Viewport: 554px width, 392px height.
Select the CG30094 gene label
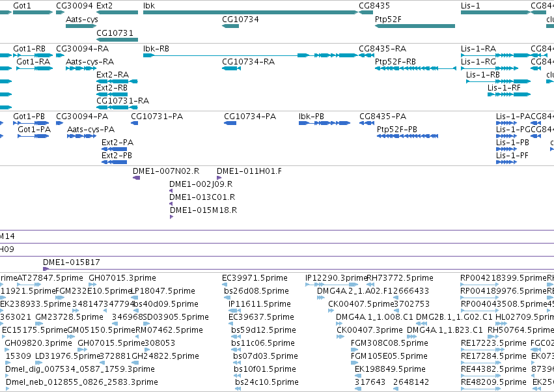(x=75, y=6)
